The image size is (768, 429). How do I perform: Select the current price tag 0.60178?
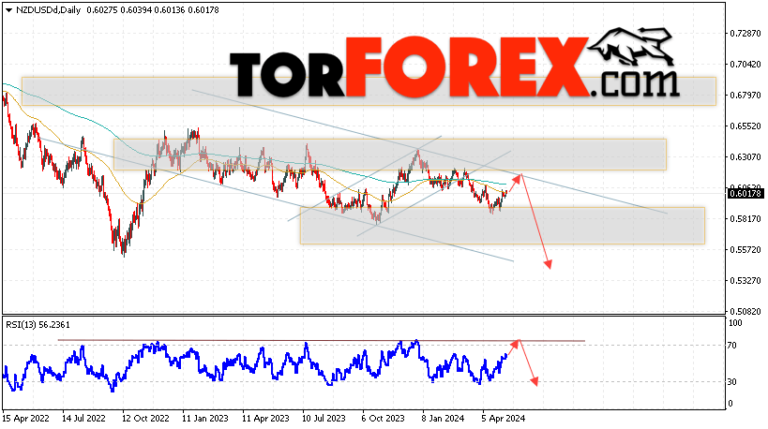745,194
